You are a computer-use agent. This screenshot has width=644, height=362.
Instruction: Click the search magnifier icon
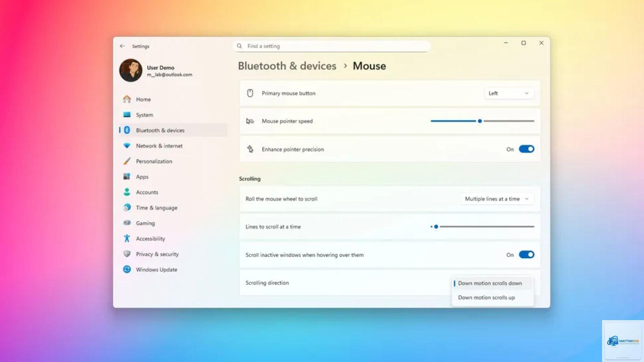(239, 46)
